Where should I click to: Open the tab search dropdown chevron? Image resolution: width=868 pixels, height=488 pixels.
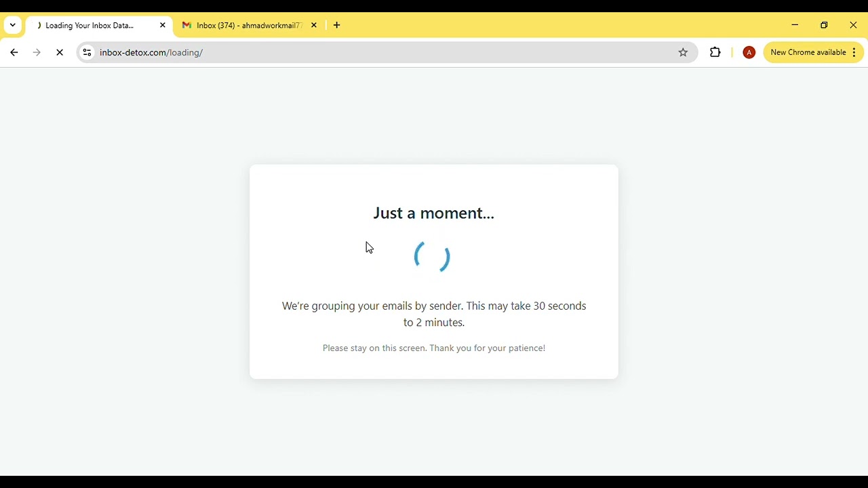(13, 26)
